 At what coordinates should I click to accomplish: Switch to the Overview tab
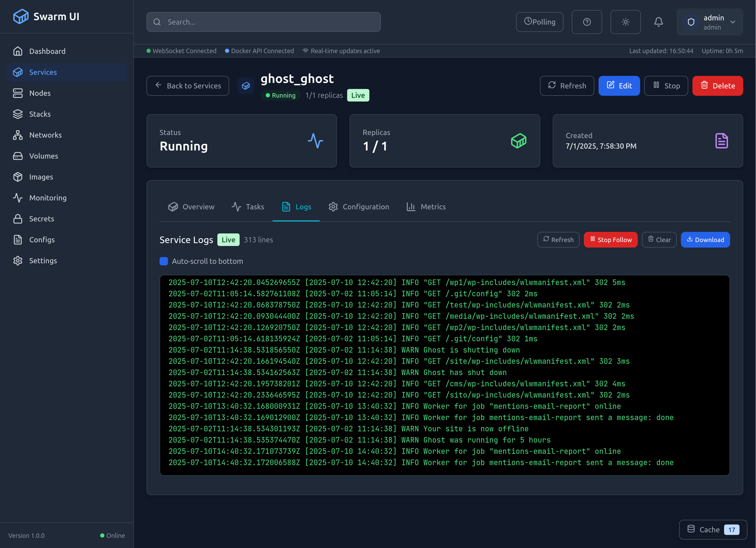(191, 207)
